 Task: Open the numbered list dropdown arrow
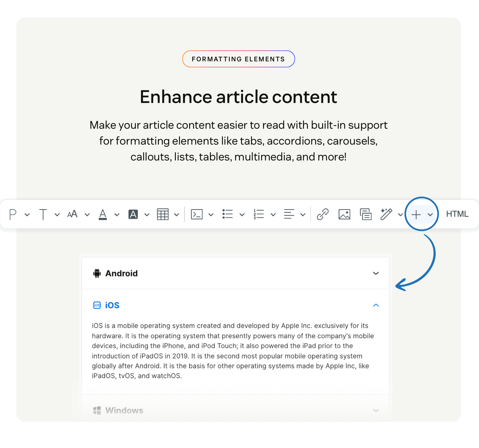pos(273,215)
